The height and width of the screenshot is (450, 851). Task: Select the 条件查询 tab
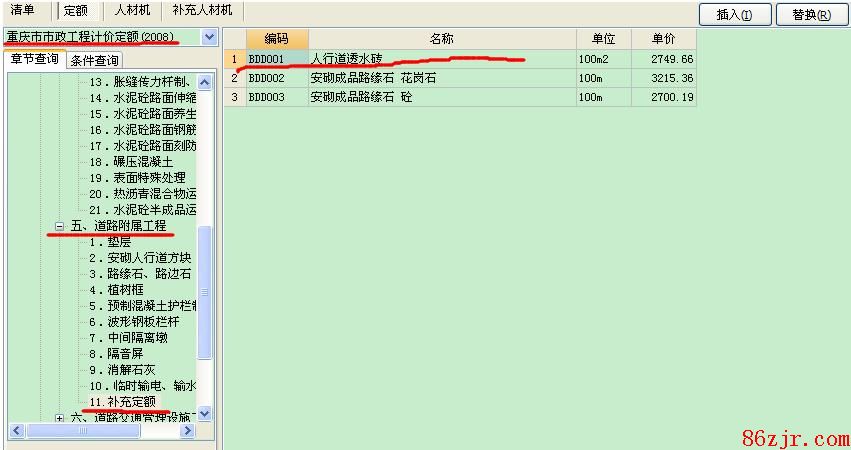tap(95, 61)
